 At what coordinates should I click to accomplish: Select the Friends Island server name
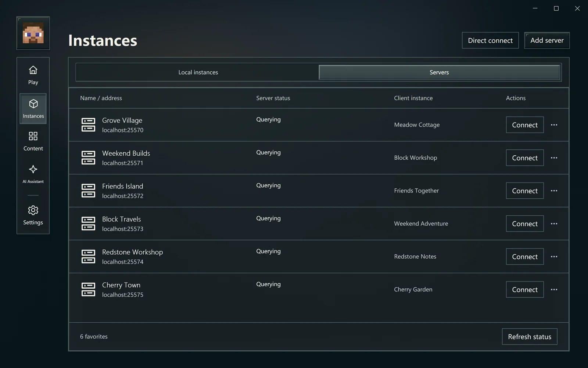tap(122, 186)
